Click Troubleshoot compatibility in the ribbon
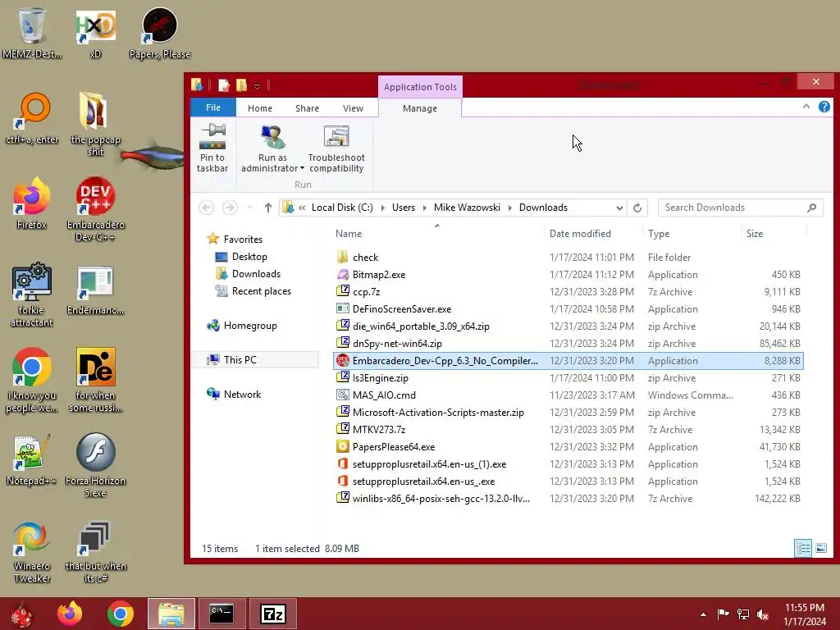Viewport: 840px width, 630px height. tap(336, 148)
